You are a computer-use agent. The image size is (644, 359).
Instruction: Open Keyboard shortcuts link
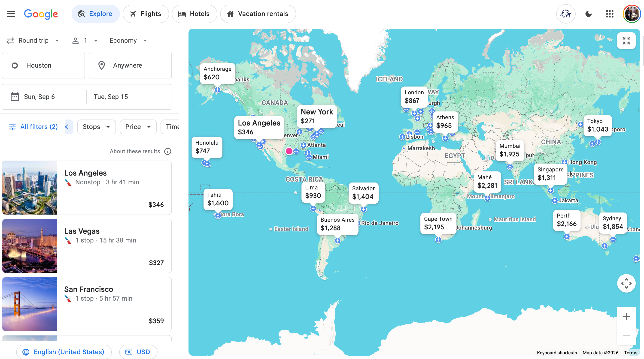[x=557, y=353]
